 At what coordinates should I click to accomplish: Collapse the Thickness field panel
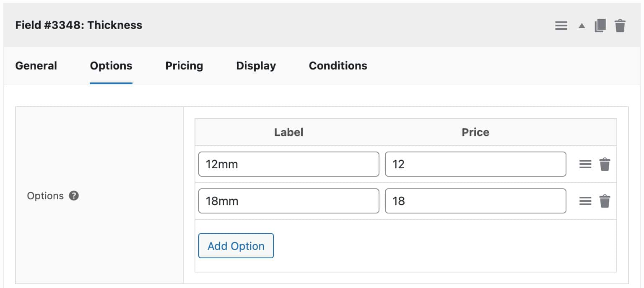(x=582, y=25)
